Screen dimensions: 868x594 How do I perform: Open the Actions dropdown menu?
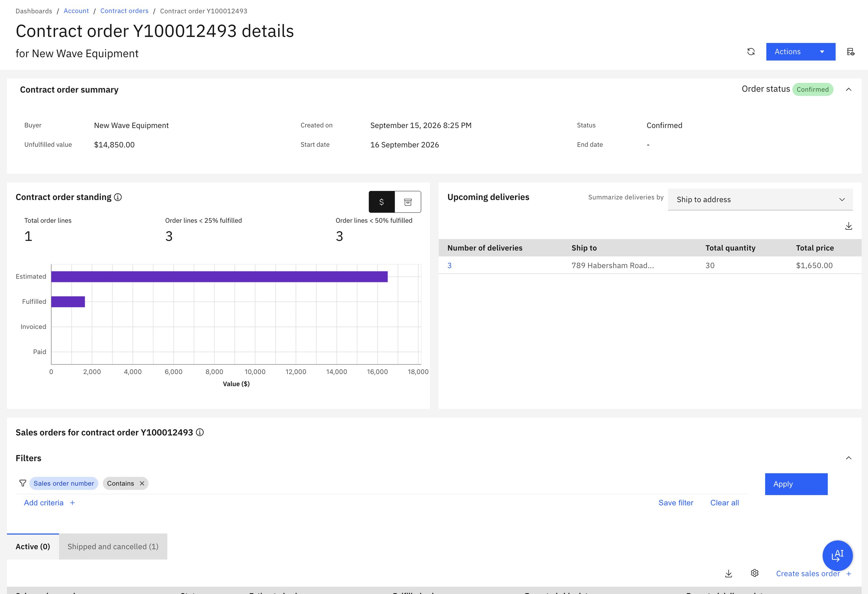click(801, 51)
